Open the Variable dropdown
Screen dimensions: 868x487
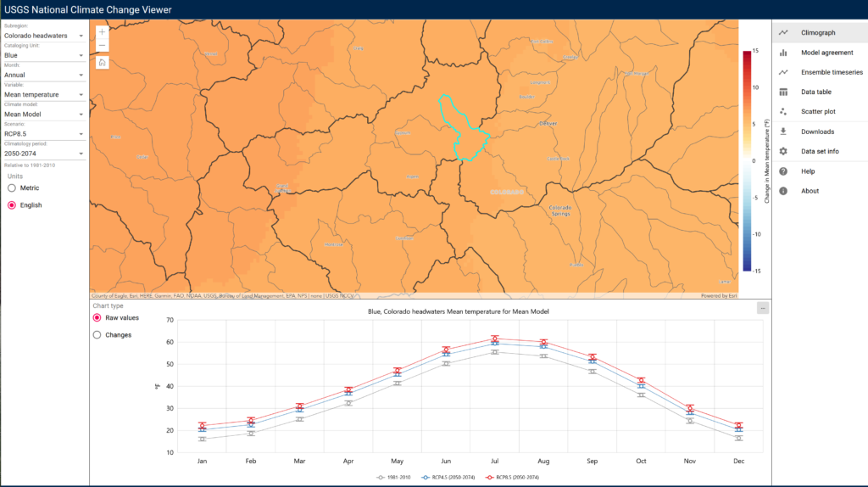click(x=44, y=95)
